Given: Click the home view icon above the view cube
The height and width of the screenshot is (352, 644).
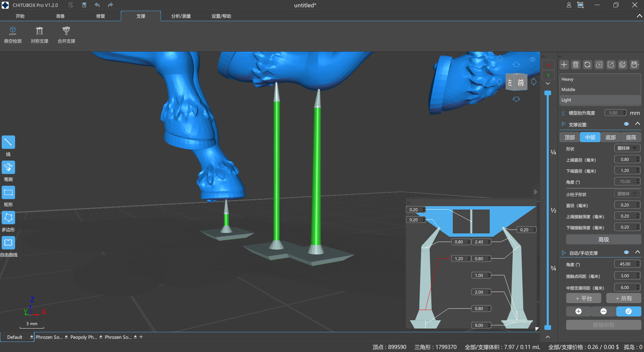Looking at the screenshot, I should coord(500,59).
